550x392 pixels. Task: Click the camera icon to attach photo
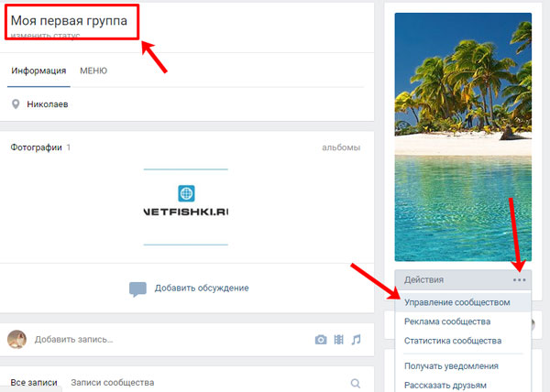coord(321,340)
